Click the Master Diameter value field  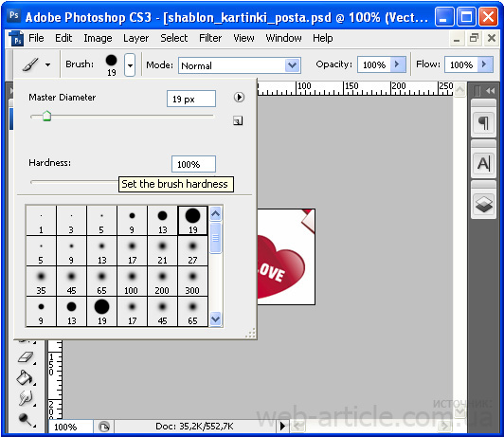[191, 99]
